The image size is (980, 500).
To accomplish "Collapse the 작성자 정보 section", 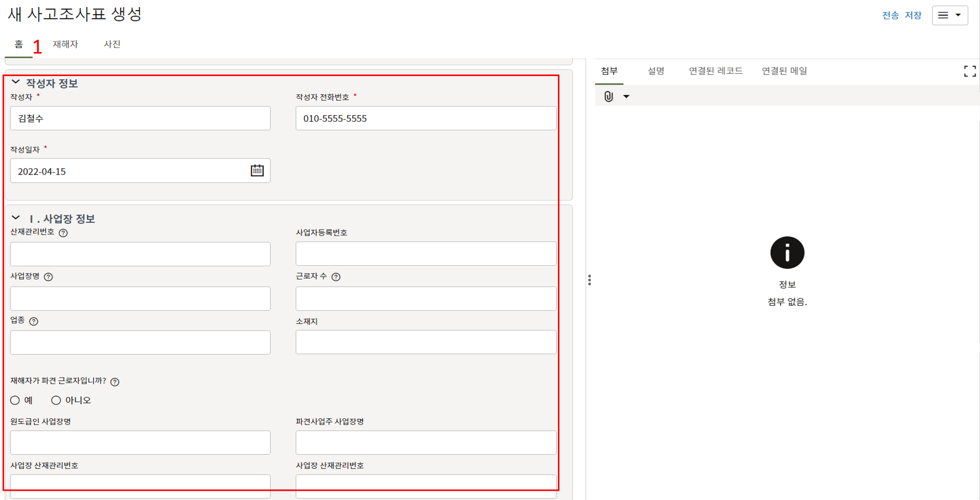I will coord(16,82).
